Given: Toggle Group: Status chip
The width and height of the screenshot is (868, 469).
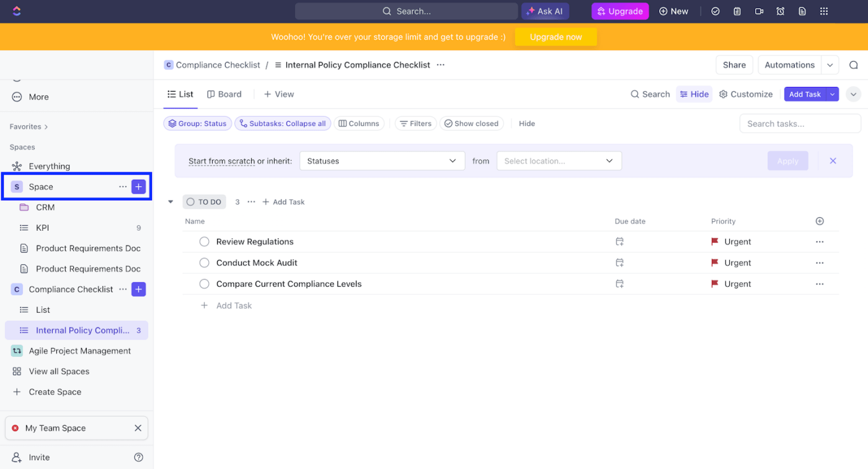Looking at the screenshot, I should coord(197,123).
